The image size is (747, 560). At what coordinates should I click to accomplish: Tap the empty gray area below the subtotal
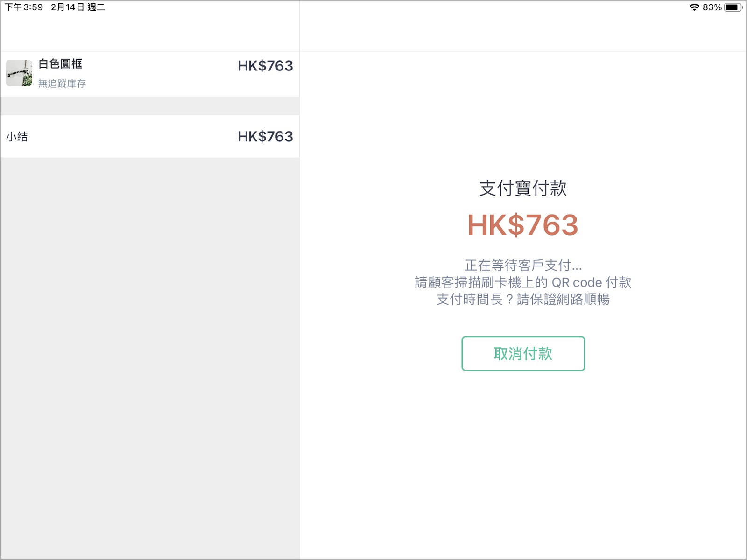click(x=150, y=357)
